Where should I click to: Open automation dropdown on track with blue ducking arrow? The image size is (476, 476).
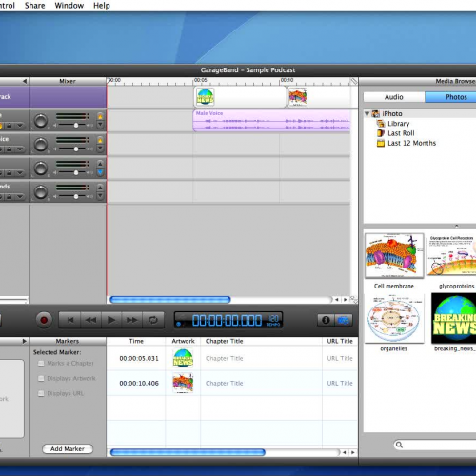pyautogui.click(x=20, y=173)
